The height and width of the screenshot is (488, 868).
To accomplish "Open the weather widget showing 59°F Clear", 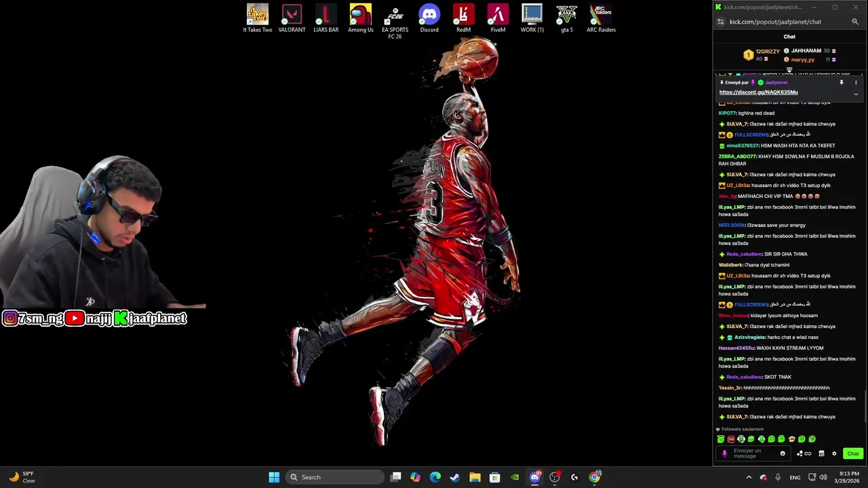I will click(22, 477).
